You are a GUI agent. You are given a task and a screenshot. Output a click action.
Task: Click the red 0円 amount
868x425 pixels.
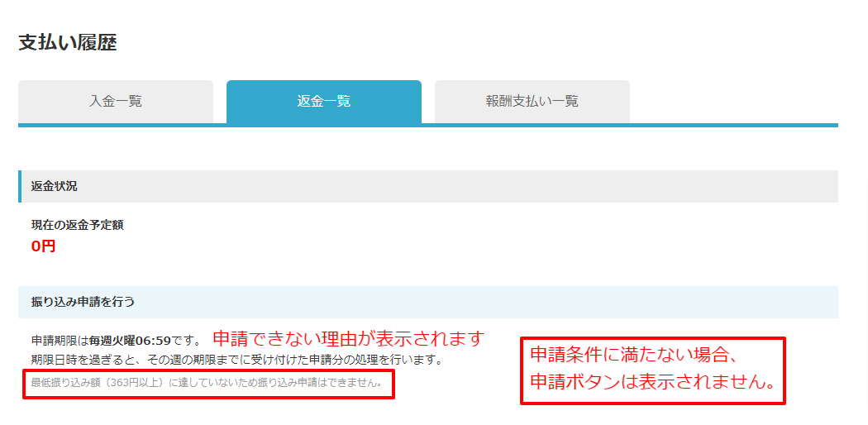point(43,246)
